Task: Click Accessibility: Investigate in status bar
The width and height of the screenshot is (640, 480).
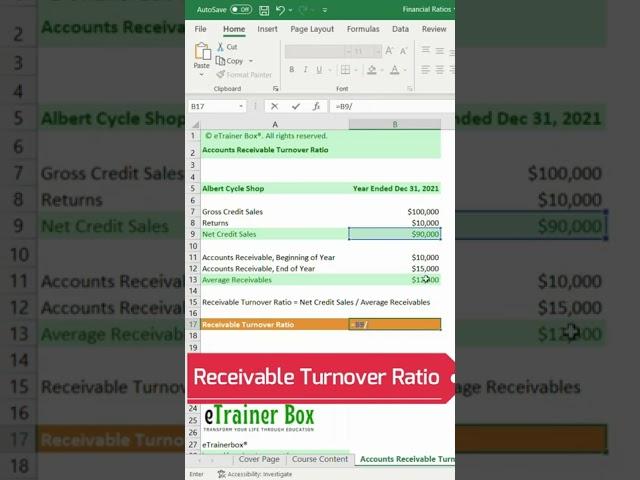Action: click(x=260, y=474)
